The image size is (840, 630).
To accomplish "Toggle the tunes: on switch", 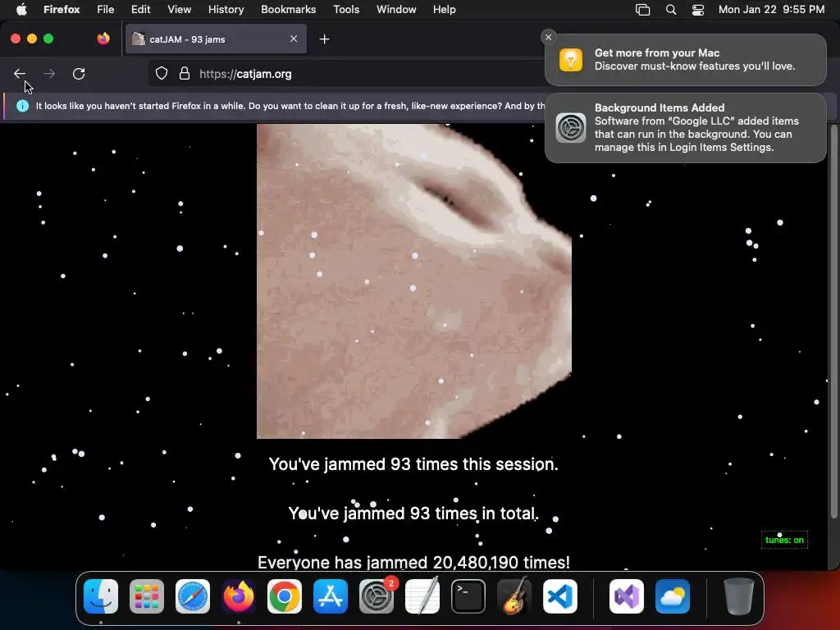I will pos(784,540).
